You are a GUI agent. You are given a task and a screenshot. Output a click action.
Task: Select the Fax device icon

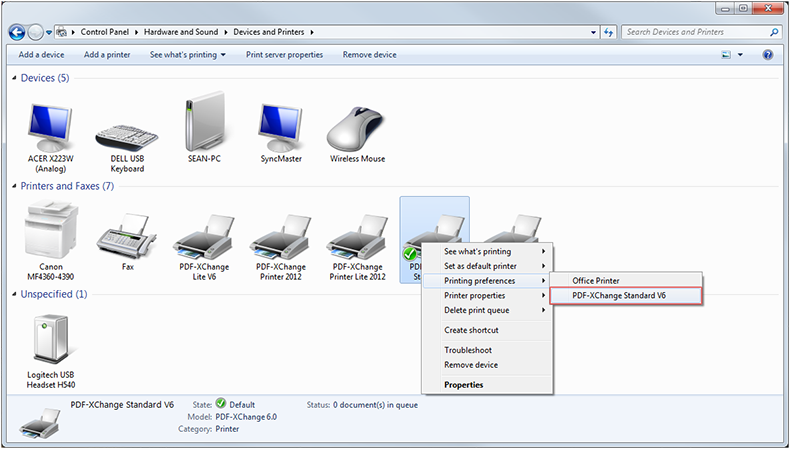(x=127, y=236)
